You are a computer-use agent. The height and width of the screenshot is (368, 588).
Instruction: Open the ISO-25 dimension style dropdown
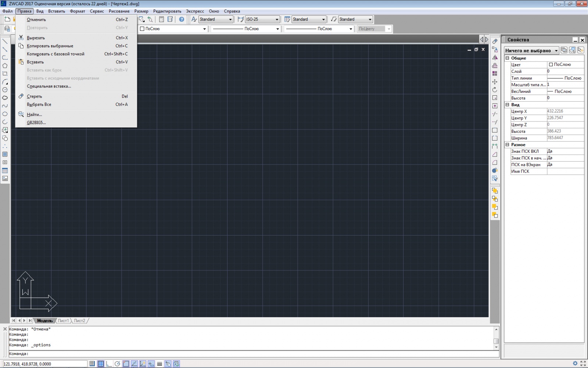pyautogui.click(x=262, y=19)
